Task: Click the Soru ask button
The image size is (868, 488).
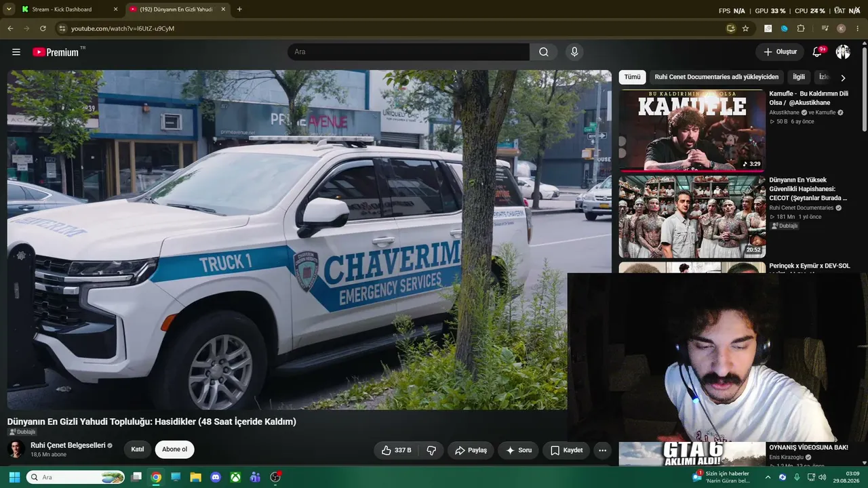Action: click(x=519, y=450)
